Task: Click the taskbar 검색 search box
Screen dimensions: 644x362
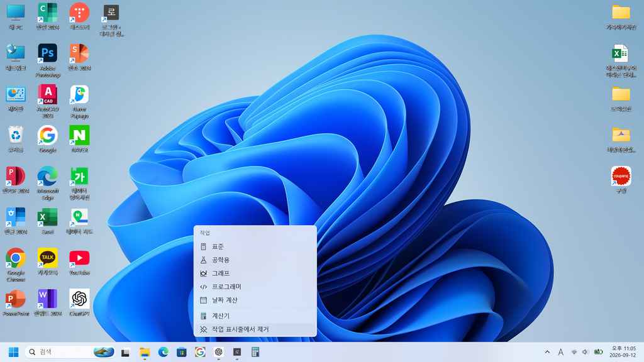Action: click(70, 352)
